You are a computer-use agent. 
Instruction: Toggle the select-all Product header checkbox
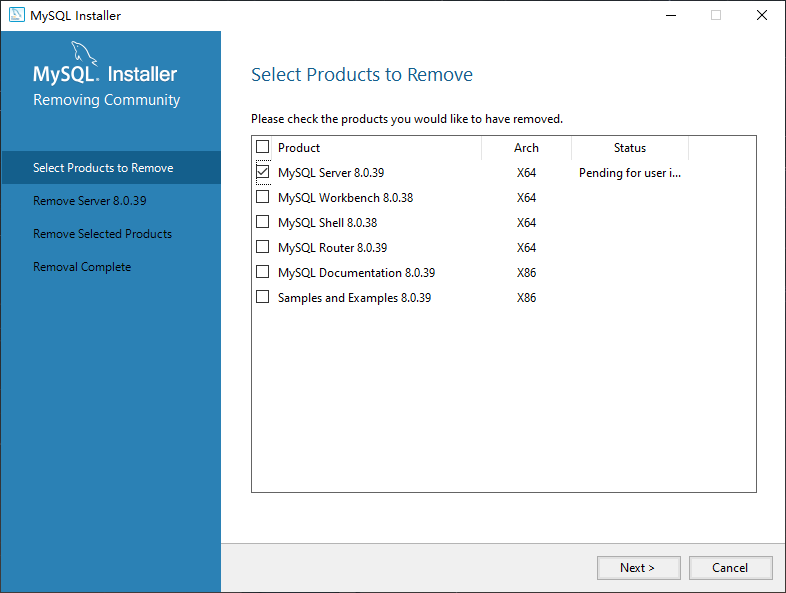tap(263, 147)
